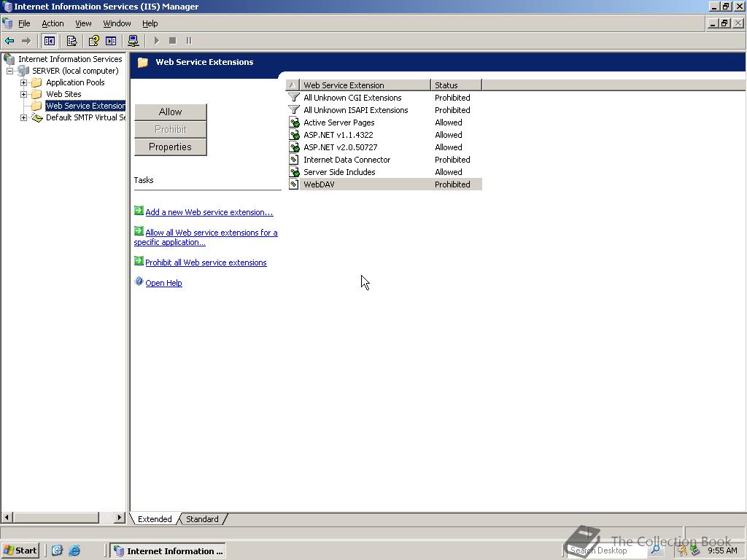The image size is (747, 560).
Task: Open the Action menu
Action: click(x=53, y=23)
